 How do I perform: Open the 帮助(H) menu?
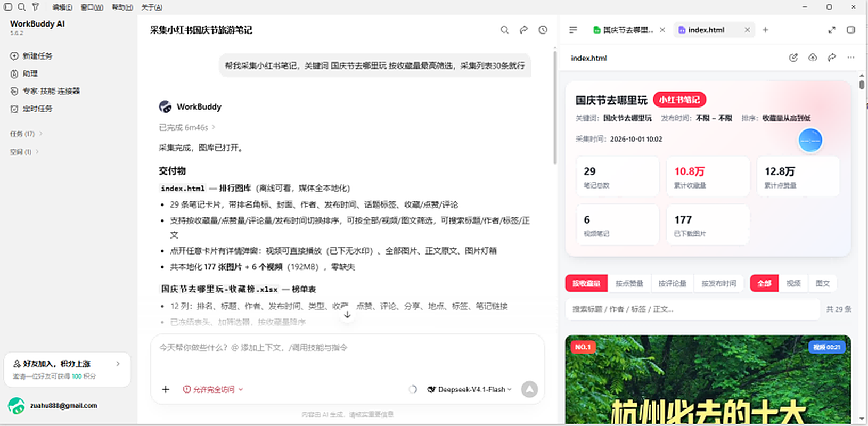[122, 7]
